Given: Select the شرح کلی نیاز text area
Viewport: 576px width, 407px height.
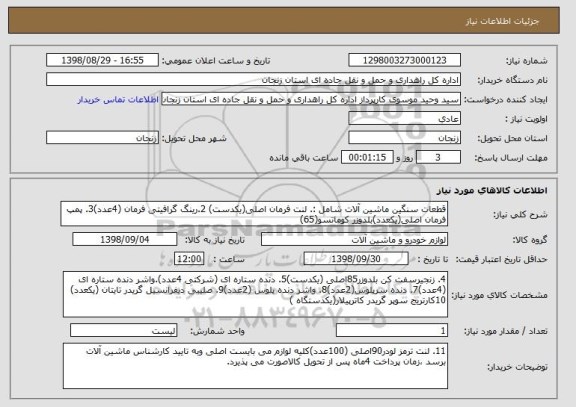Looking at the screenshot, I should click(254, 214).
